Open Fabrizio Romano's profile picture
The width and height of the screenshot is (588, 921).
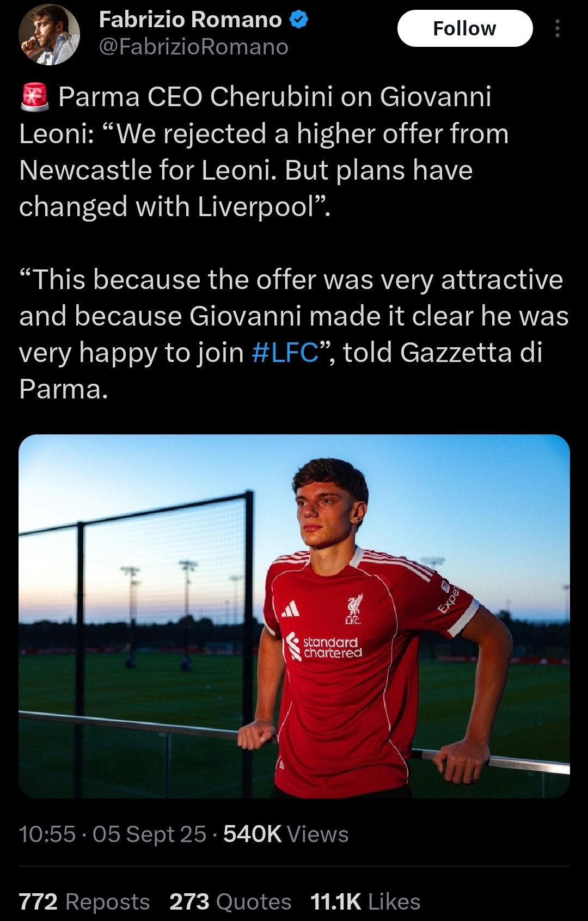[50, 35]
